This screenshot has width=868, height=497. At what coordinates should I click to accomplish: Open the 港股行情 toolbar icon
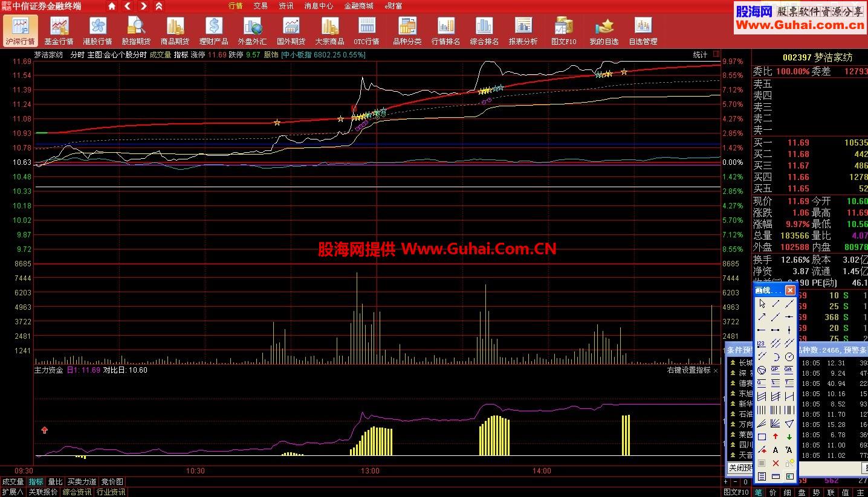[97, 30]
